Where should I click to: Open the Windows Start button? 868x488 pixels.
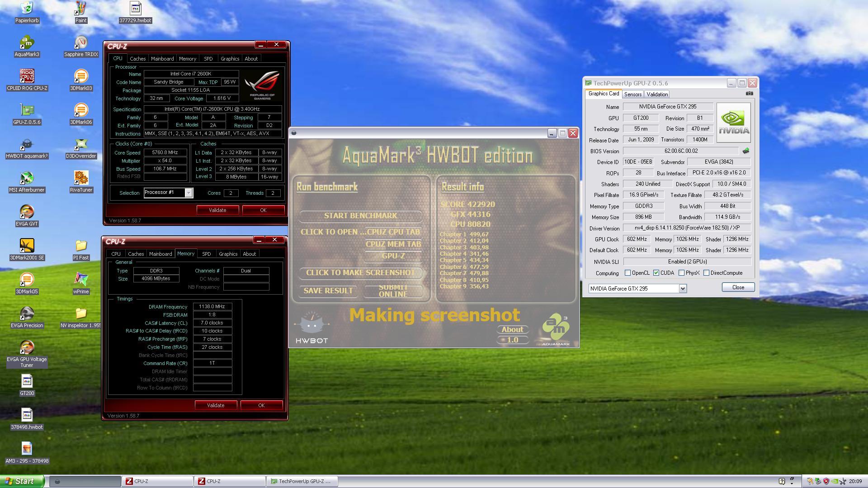[22, 481]
